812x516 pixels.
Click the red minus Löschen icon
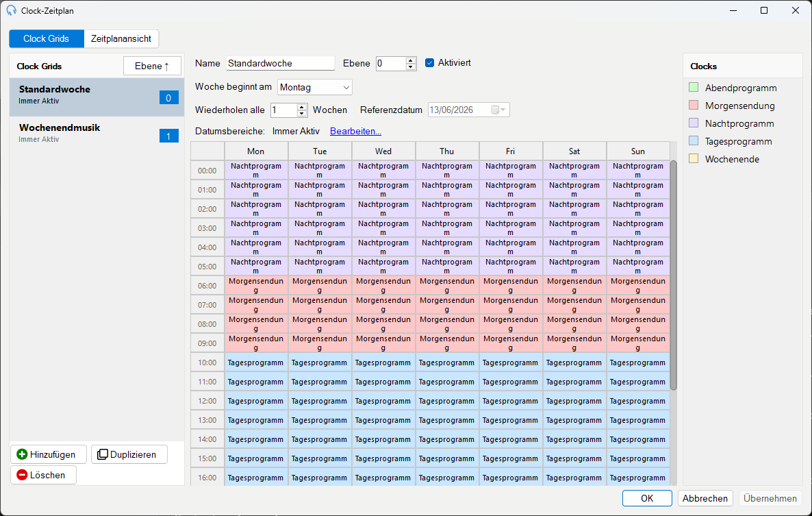coord(22,475)
